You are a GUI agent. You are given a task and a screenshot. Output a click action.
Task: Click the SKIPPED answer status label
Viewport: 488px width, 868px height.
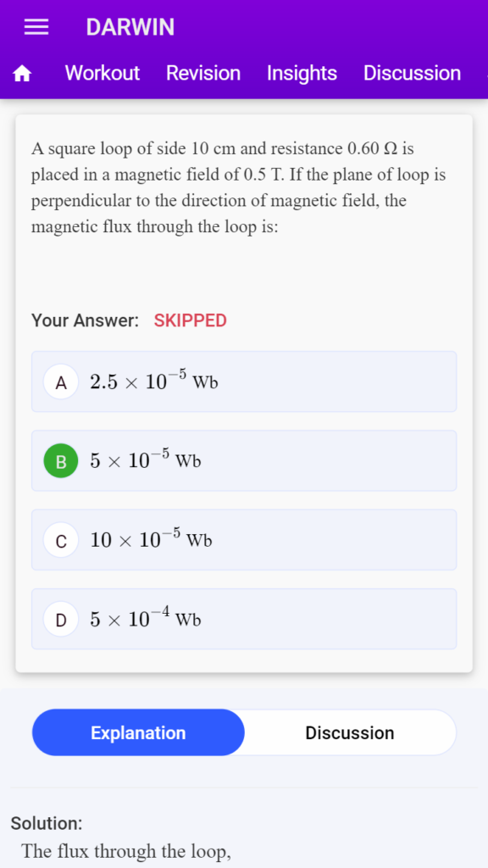(191, 320)
